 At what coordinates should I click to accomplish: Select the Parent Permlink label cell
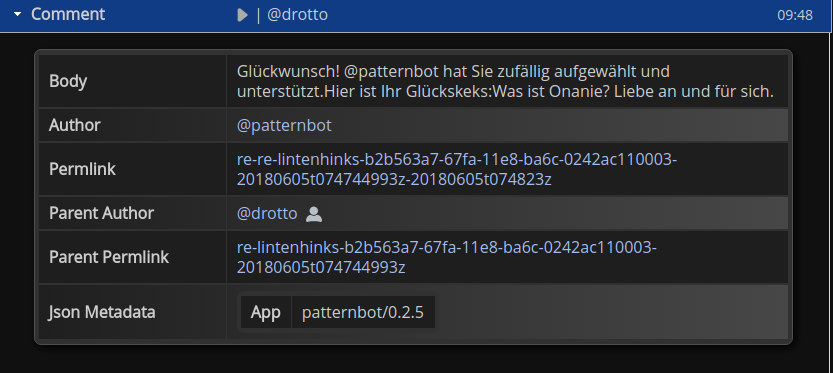133,257
